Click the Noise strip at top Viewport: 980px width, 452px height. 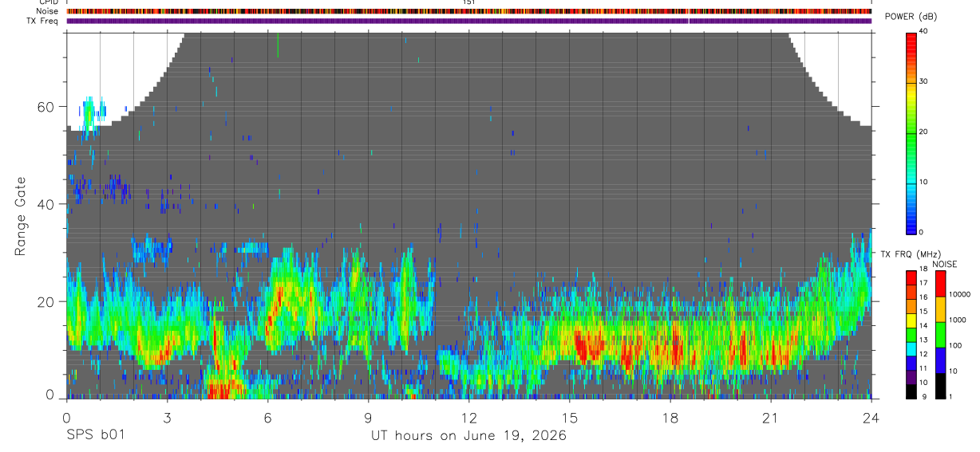468,11
